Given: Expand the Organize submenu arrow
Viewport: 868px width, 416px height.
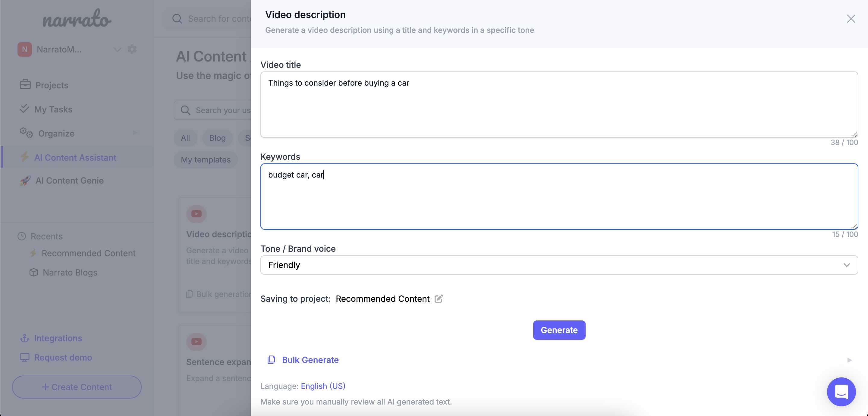Looking at the screenshot, I should [x=135, y=133].
